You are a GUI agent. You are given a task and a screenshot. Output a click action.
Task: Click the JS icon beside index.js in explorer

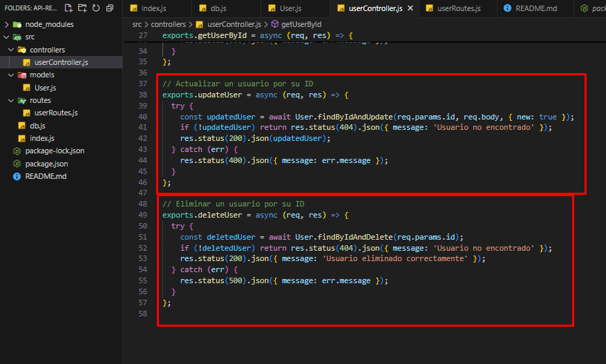point(22,138)
